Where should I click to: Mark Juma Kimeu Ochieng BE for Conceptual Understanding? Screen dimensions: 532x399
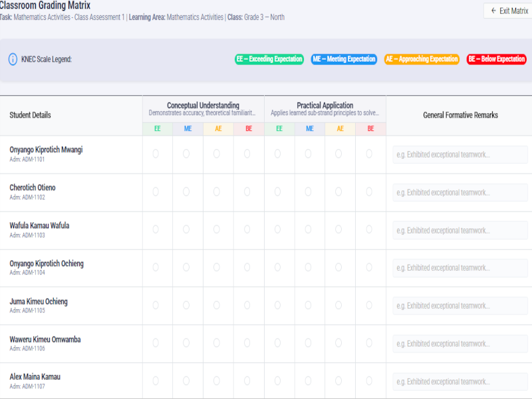tap(247, 305)
